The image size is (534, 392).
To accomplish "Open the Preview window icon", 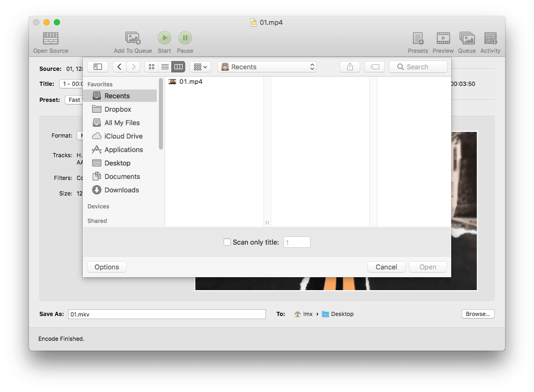I will pos(443,38).
